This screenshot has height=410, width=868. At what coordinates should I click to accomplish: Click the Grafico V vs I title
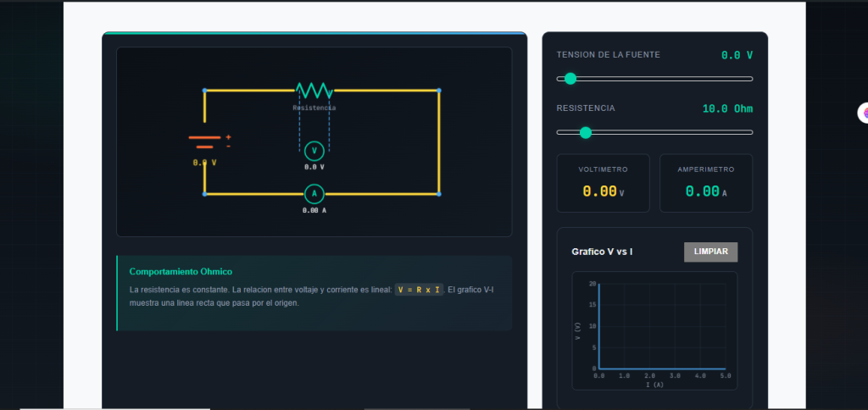click(x=602, y=252)
